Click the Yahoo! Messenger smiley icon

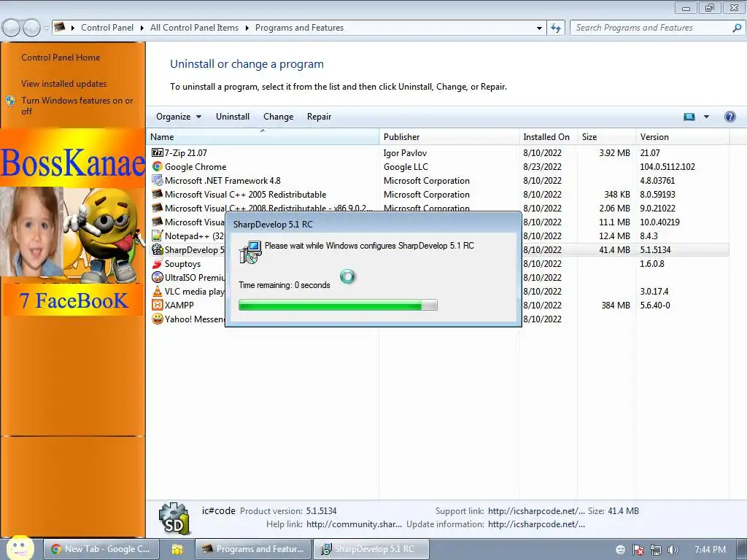click(158, 319)
